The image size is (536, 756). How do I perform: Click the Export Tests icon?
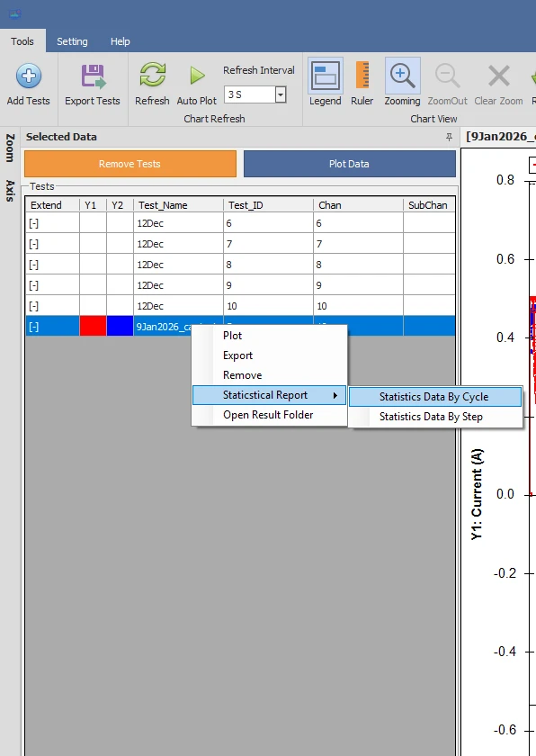pyautogui.click(x=93, y=76)
